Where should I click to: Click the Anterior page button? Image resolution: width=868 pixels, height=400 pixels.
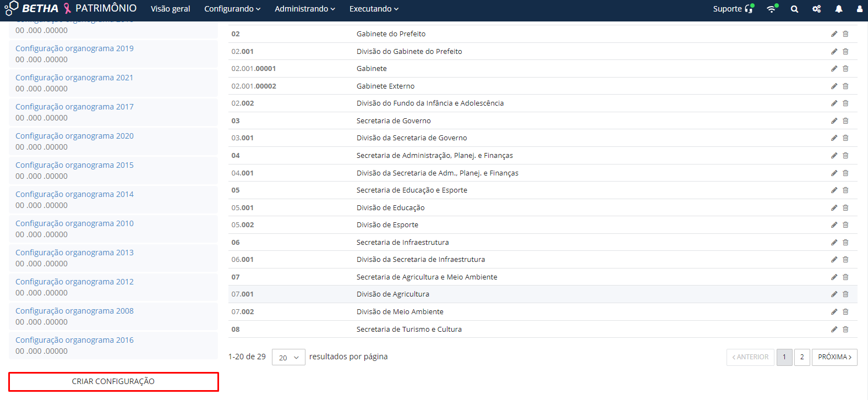[750, 357]
